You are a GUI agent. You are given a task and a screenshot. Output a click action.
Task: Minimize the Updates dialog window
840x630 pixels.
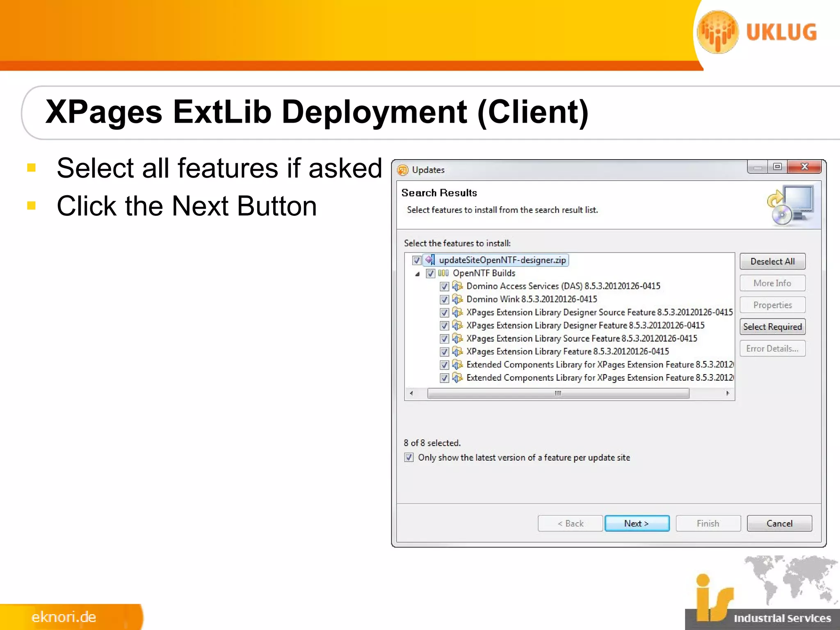758,167
